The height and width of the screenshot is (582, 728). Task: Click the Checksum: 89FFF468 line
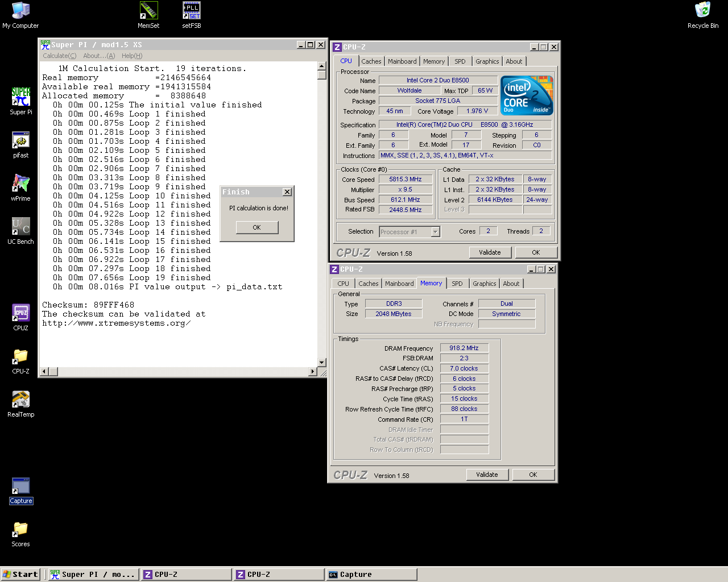click(x=88, y=305)
